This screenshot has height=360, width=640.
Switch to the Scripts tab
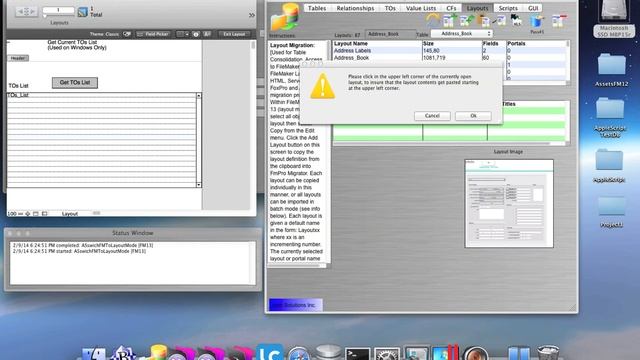pos(508,8)
